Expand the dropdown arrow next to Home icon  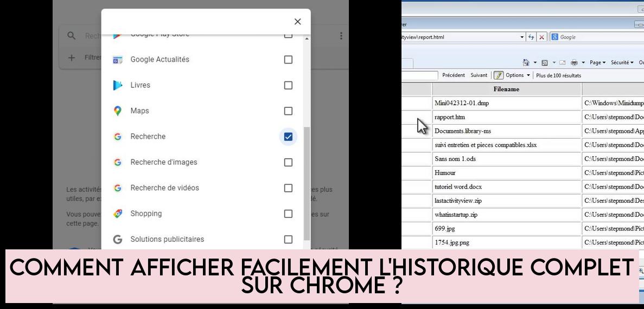[x=535, y=63]
